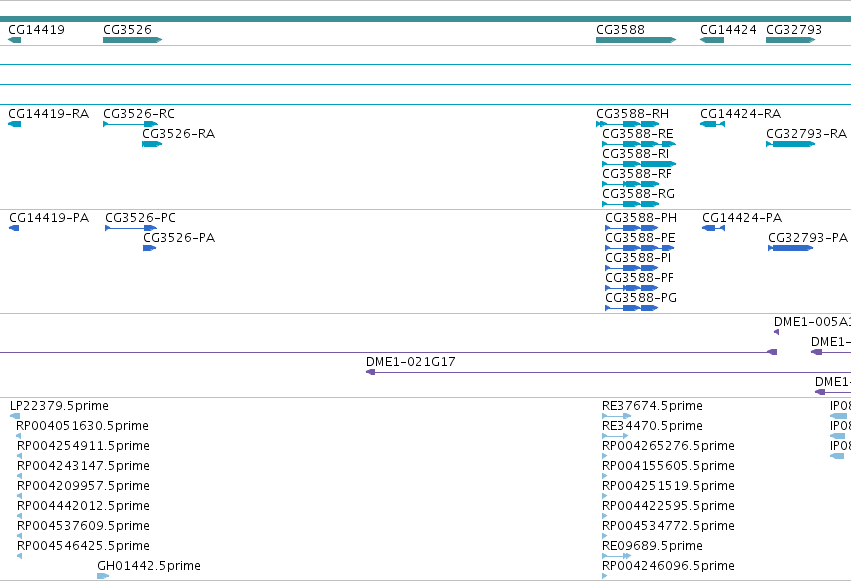This screenshot has width=851, height=581.
Task: Click transcript CG3588-RI label
Action: tap(636, 154)
